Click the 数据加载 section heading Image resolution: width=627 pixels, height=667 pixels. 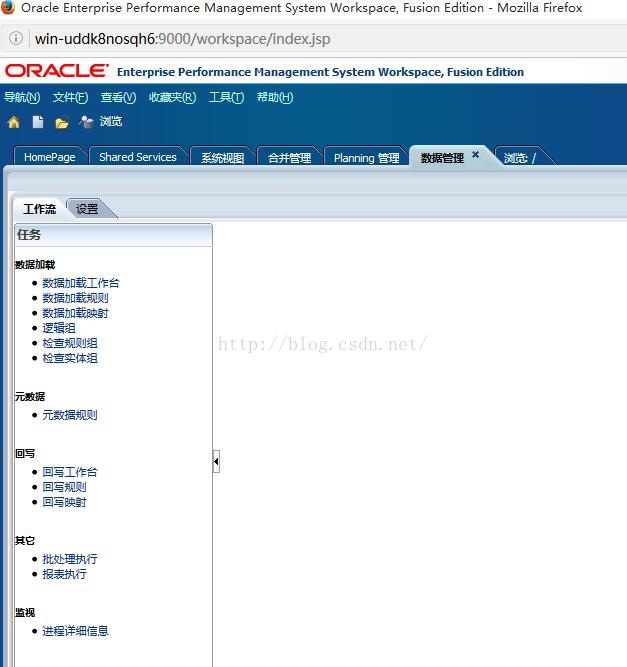pos(35,265)
